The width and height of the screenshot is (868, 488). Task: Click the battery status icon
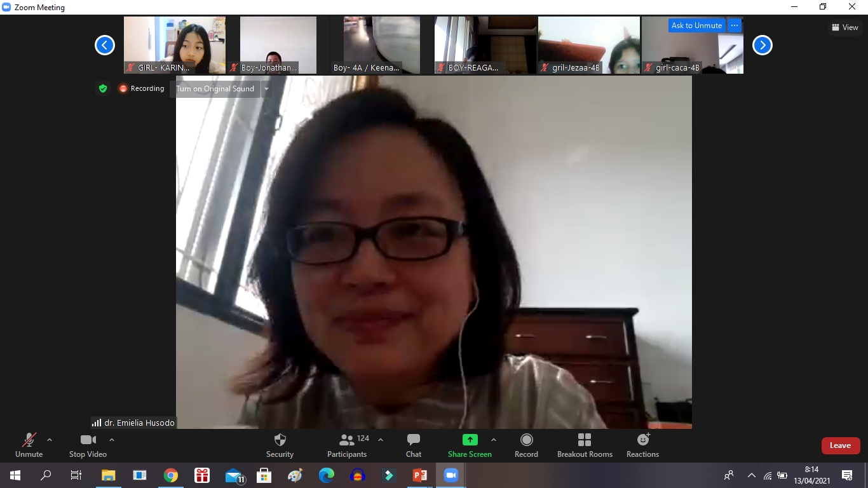pyautogui.click(x=783, y=475)
